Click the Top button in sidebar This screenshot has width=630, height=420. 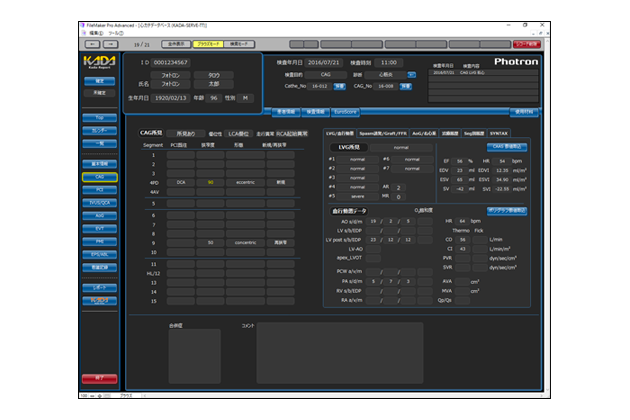(x=99, y=117)
